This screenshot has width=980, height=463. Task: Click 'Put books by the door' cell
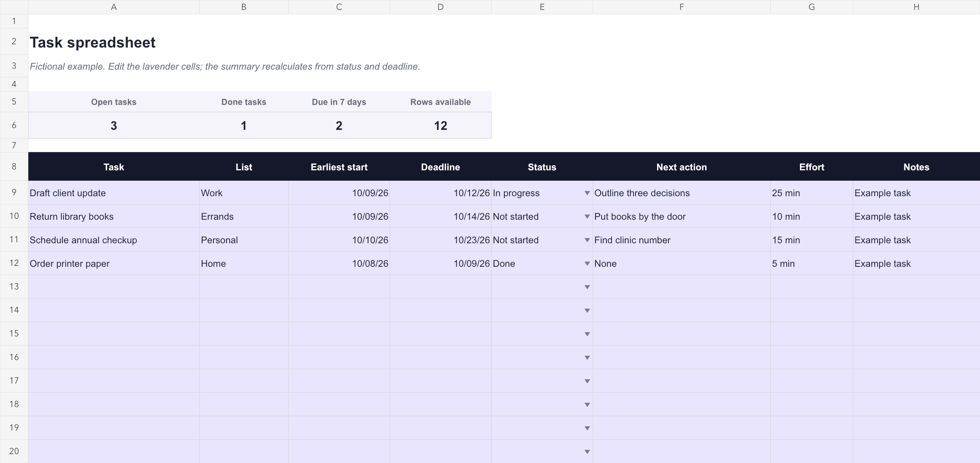pyautogui.click(x=682, y=216)
